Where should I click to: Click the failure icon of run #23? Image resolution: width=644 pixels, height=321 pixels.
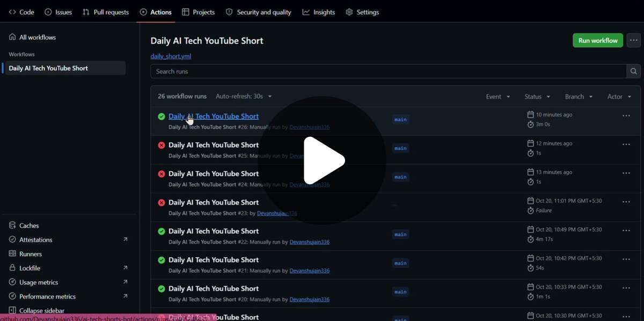162,202
